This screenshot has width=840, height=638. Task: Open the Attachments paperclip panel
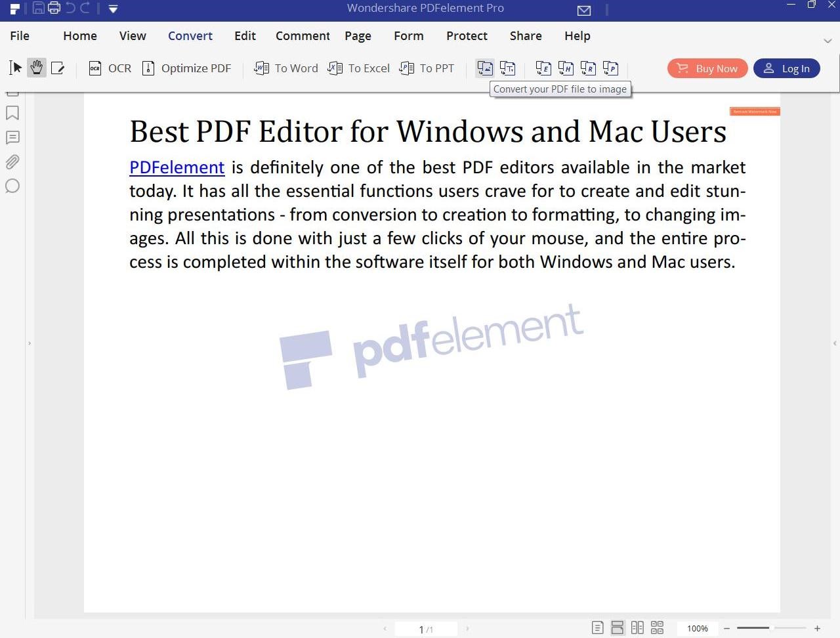click(12, 161)
